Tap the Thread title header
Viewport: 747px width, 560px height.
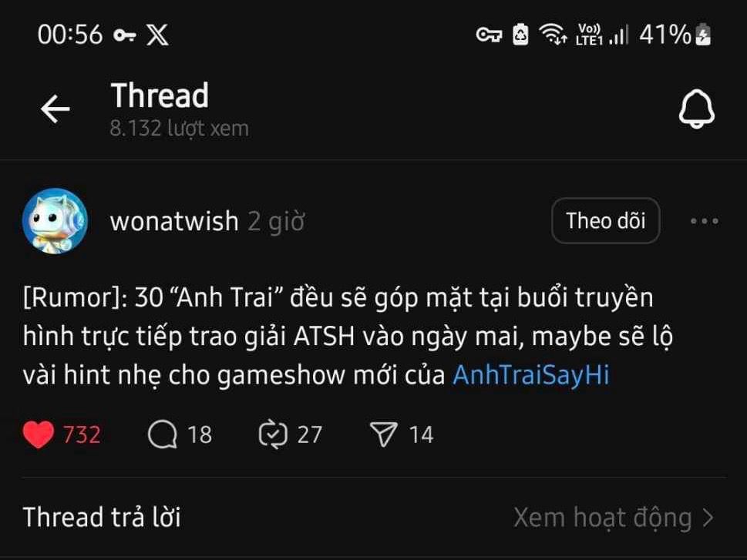point(160,96)
